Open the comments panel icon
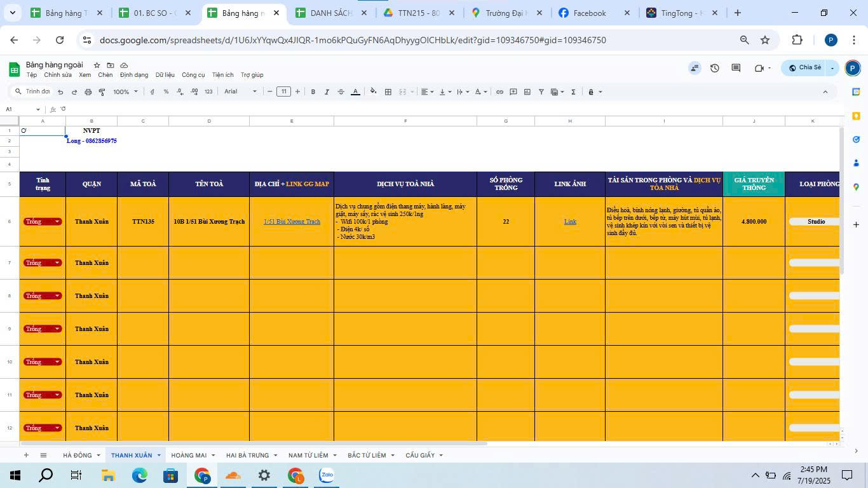 pyautogui.click(x=736, y=68)
